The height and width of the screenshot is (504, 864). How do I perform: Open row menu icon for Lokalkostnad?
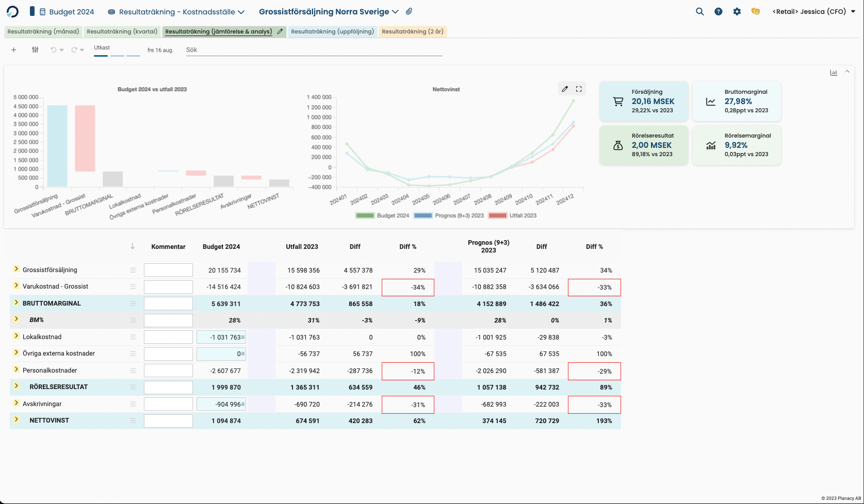coord(133,337)
